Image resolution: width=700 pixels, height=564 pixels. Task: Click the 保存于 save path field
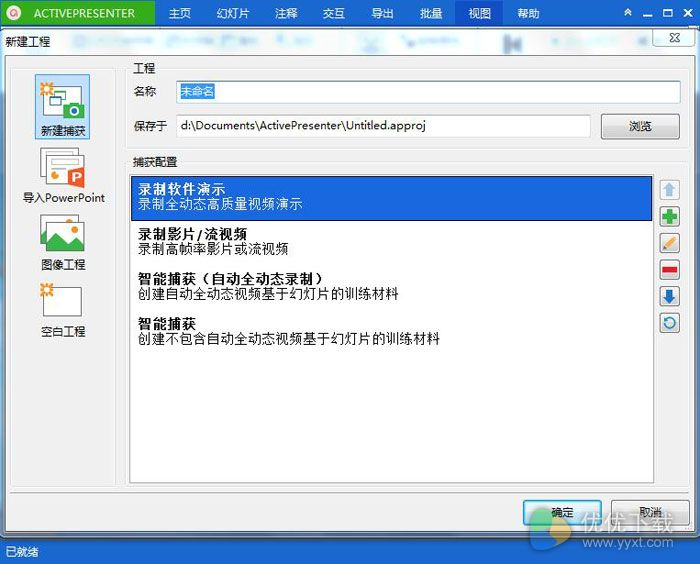pyautogui.click(x=383, y=126)
